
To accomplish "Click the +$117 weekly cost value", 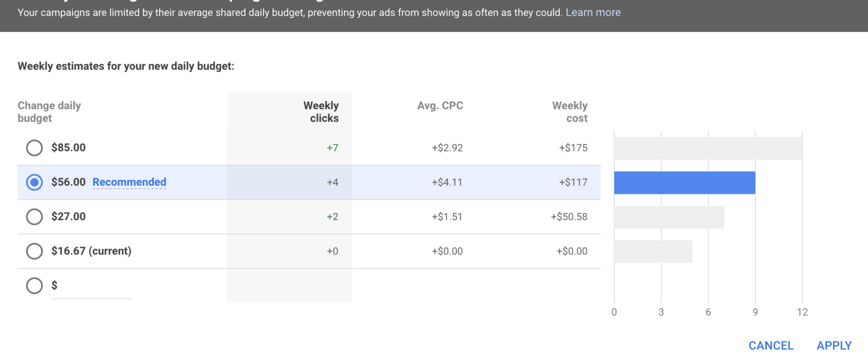I will click(x=573, y=182).
